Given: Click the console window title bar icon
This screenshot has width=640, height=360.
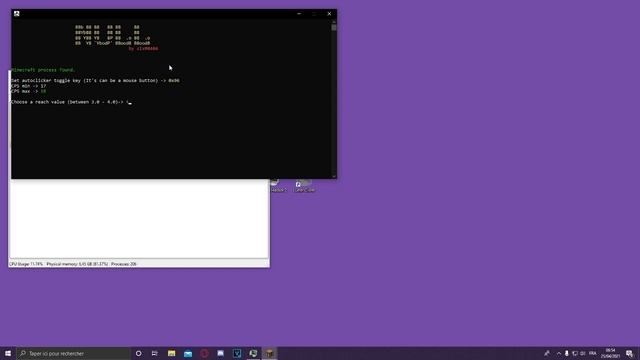Looking at the screenshot, I should pyautogui.click(x=17, y=13).
